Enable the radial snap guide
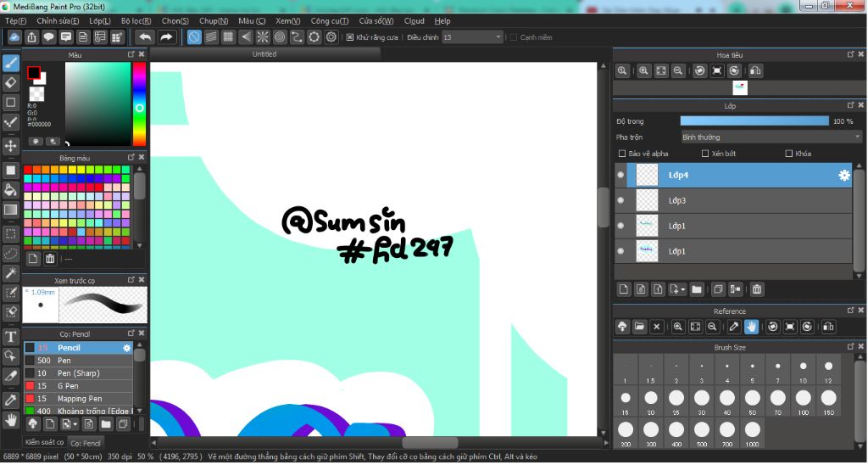The image size is (868, 465). [x=263, y=37]
